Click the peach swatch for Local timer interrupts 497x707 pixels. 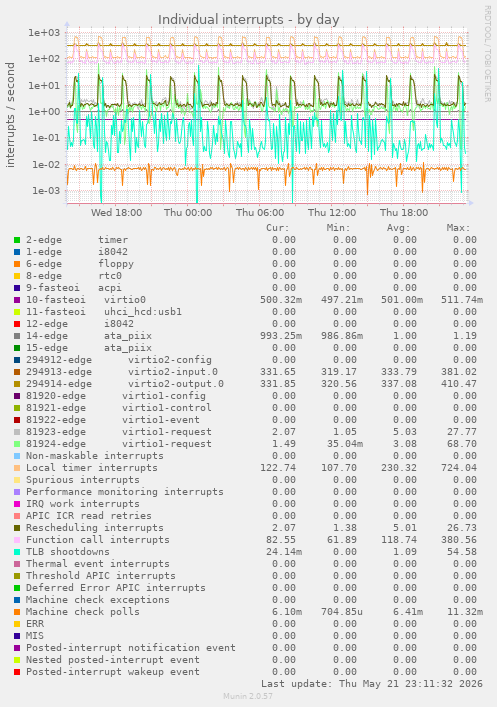coord(17,468)
